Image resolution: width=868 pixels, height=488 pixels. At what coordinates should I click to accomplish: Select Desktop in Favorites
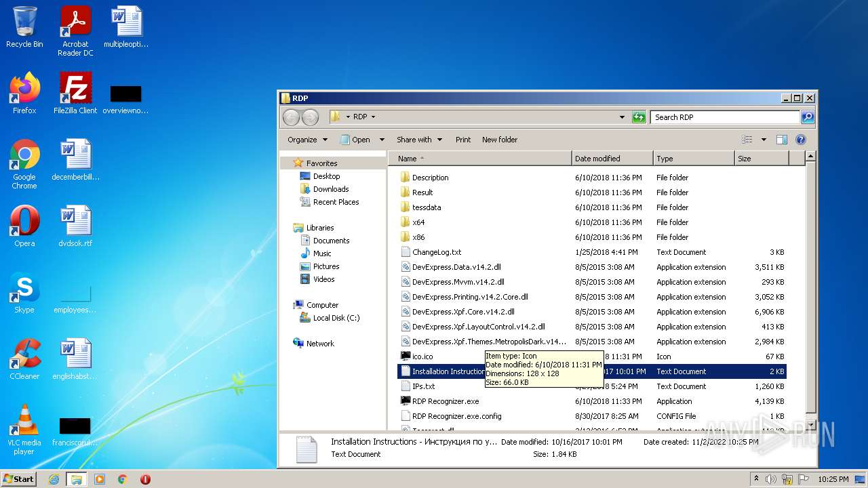click(x=326, y=176)
